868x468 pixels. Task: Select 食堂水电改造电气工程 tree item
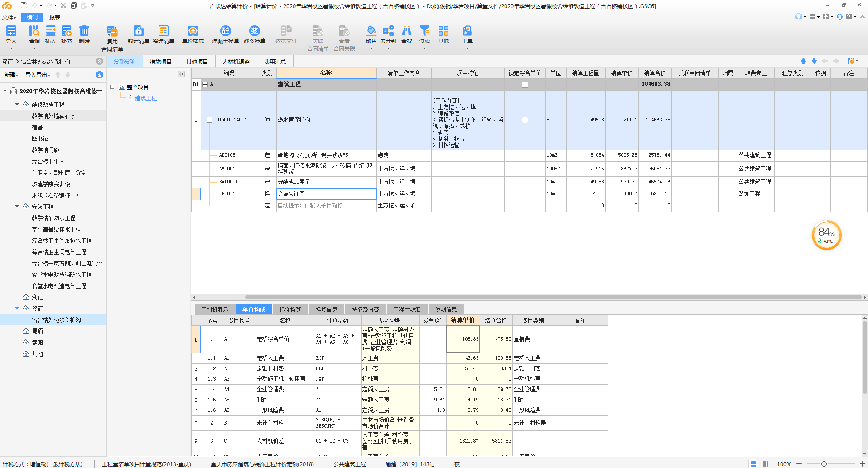[59, 286]
